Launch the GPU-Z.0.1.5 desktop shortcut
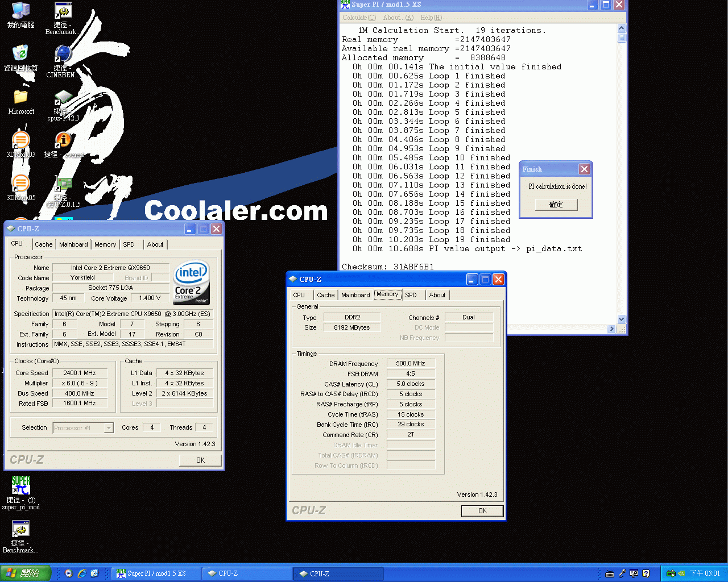Screen dimensions: 728x582 63,192
